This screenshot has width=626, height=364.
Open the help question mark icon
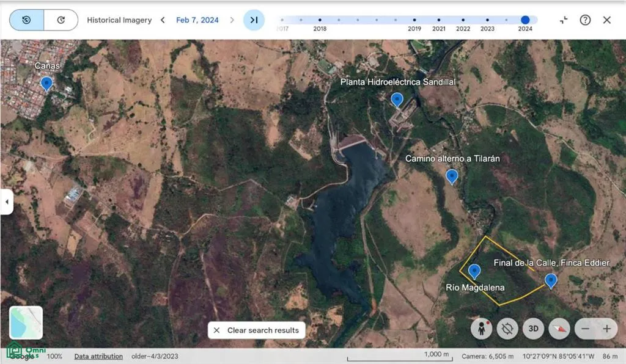[585, 20]
